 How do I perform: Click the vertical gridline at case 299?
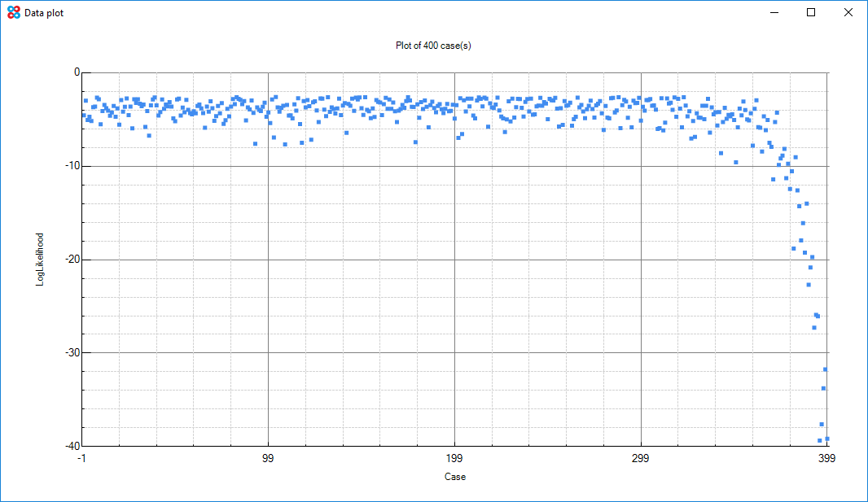tap(640, 285)
